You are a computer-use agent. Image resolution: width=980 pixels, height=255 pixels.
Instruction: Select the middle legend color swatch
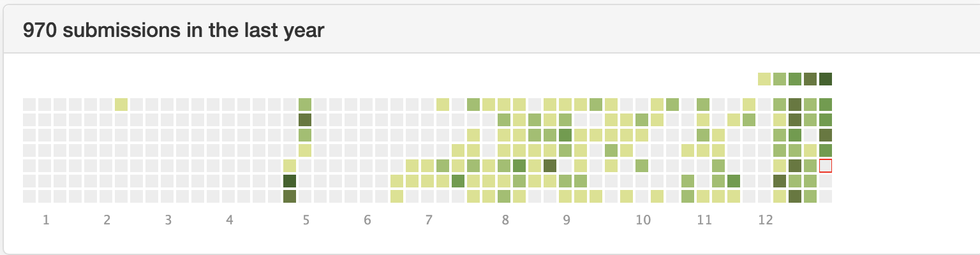pos(795,79)
